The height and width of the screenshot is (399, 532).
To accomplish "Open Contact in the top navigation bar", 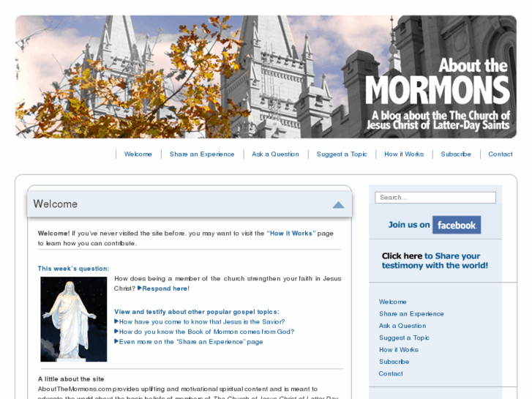I will click(501, 154).
